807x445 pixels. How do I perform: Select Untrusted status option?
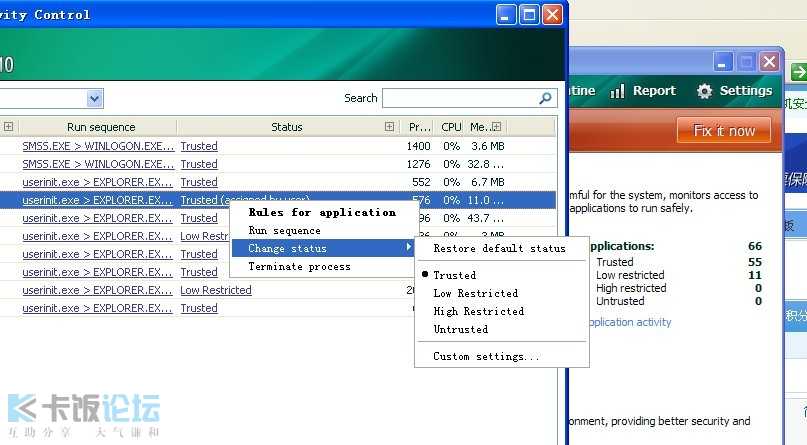(x=461, y=329)
